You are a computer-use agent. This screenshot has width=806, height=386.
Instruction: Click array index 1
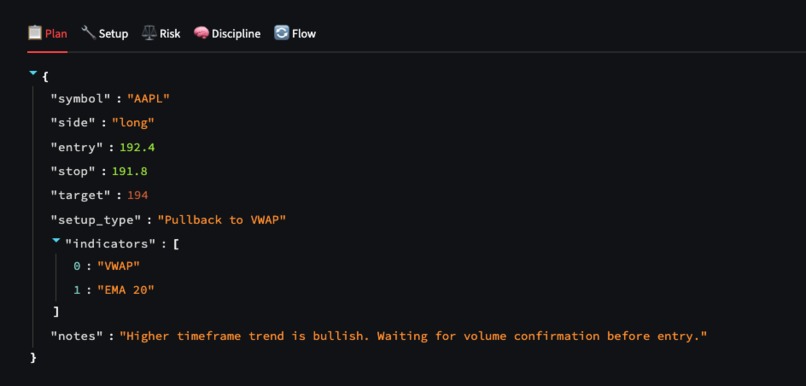77,290
